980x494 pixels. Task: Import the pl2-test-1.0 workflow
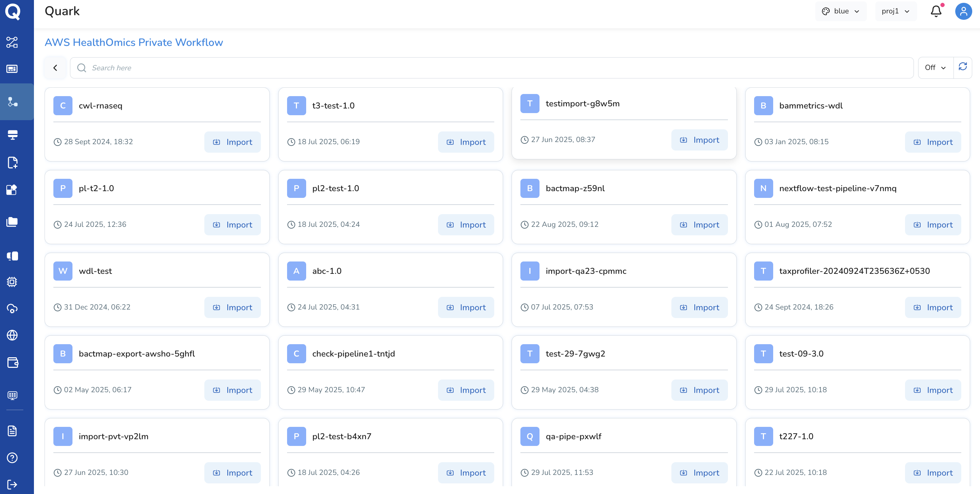tap(466, 225)
